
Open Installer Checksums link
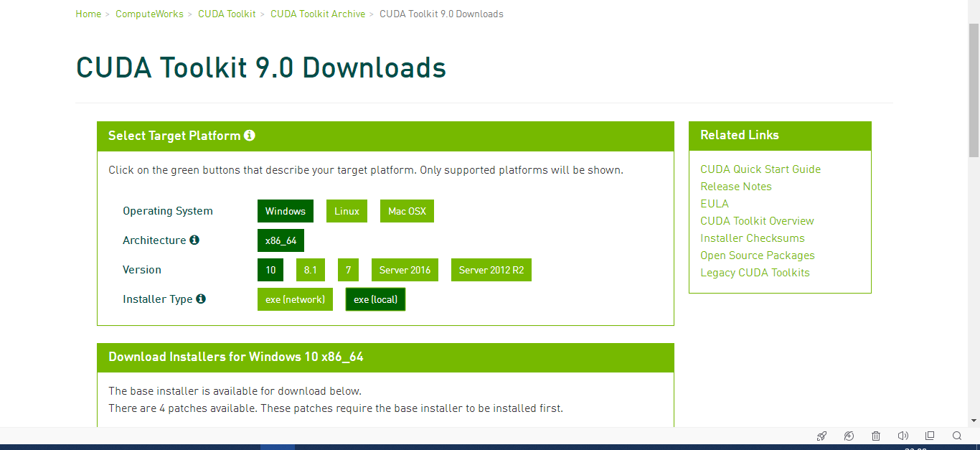click(x=753, y=238)
